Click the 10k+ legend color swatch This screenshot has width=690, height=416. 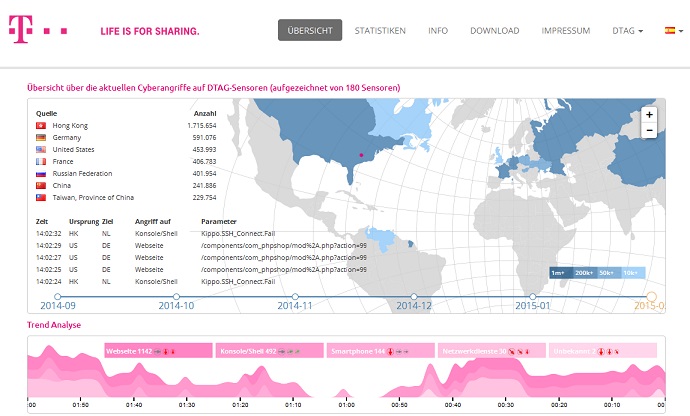click(x=633, y=273)
